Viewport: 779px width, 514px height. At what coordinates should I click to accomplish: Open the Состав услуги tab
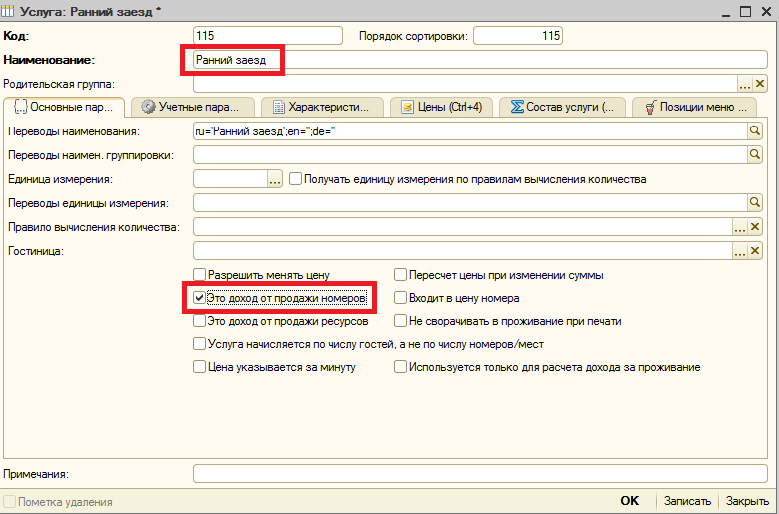562,107
